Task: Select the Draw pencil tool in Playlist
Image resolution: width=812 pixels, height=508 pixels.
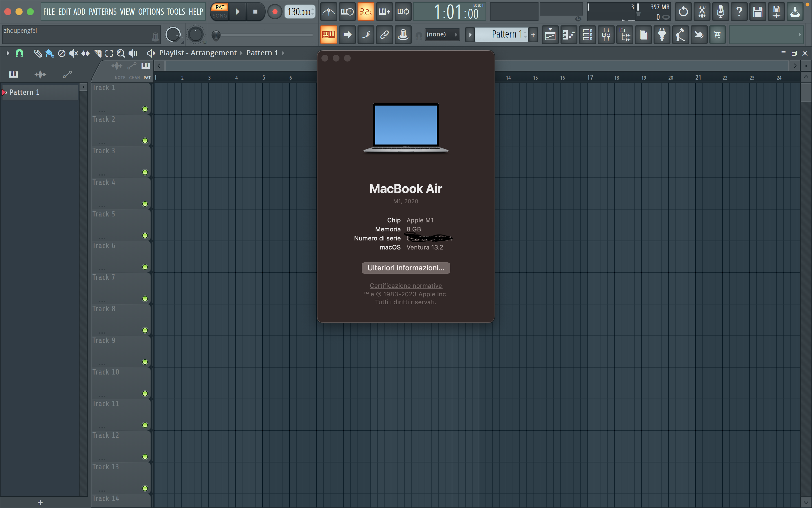Action: pos(38,53)
